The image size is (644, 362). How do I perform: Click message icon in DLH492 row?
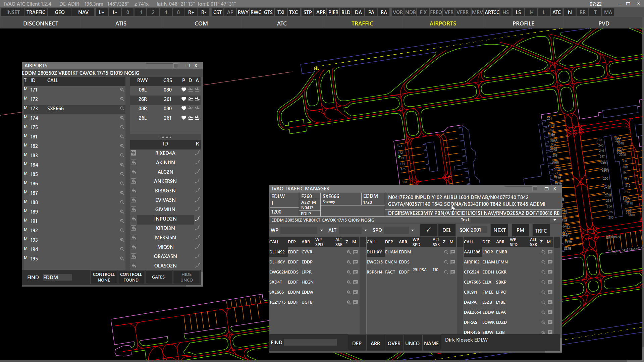(356, 252)
